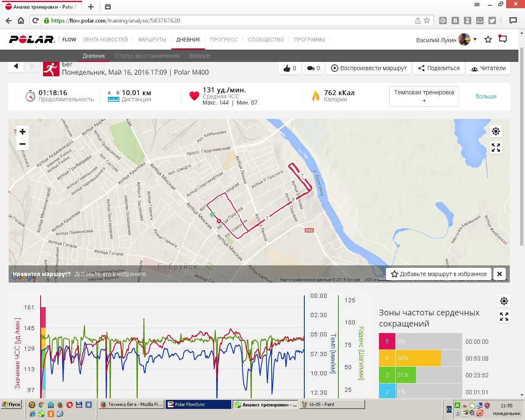Expand 'больше' for more training details
The image size is (525, 420).
486,96
